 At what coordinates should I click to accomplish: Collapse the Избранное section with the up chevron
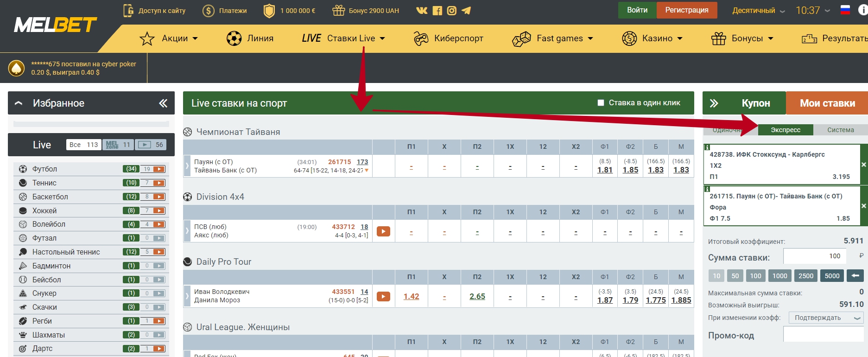[x=19, y=103]
